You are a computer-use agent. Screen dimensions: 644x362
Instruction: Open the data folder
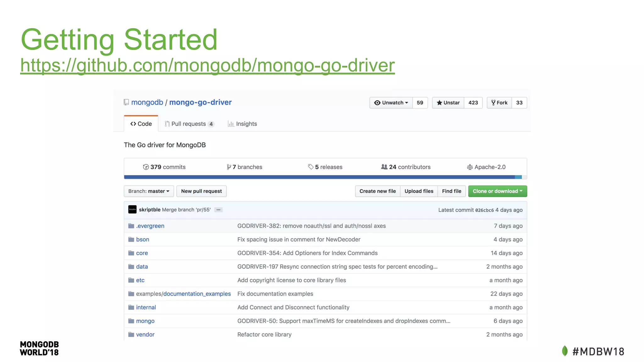coord(142,267)
